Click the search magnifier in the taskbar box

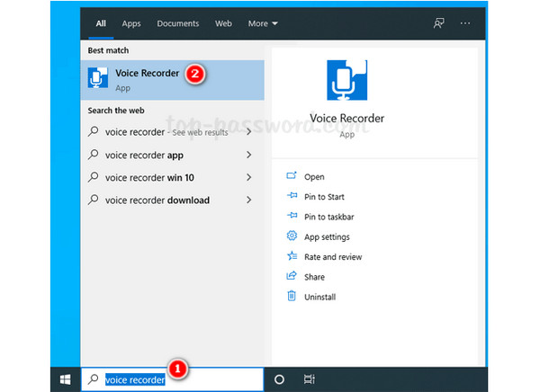point(94,379)
